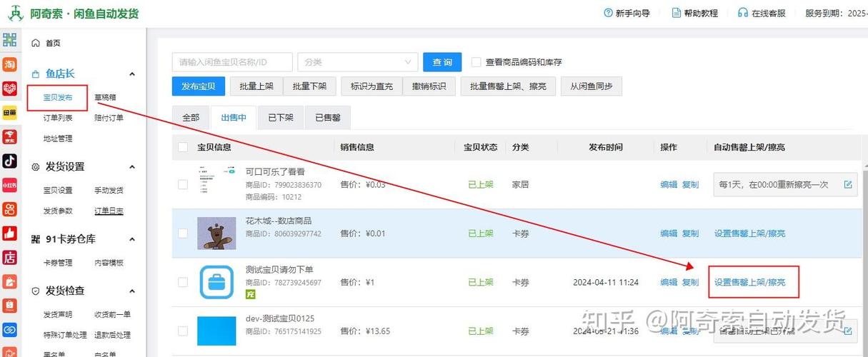Click 设置售罄上架/擦亮 for 花木城--数店商品
The image size is (868, 357).
pyautogui.click(x=750, y=233)
